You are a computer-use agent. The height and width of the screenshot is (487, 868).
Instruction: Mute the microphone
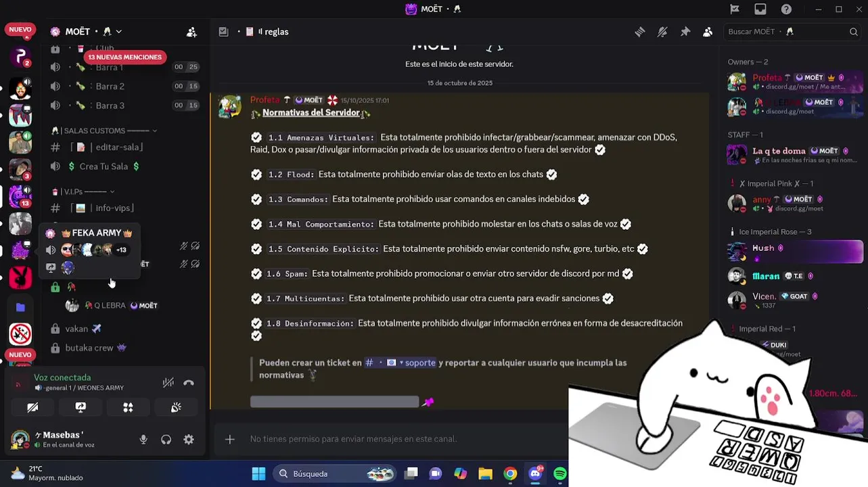point(143,440)
